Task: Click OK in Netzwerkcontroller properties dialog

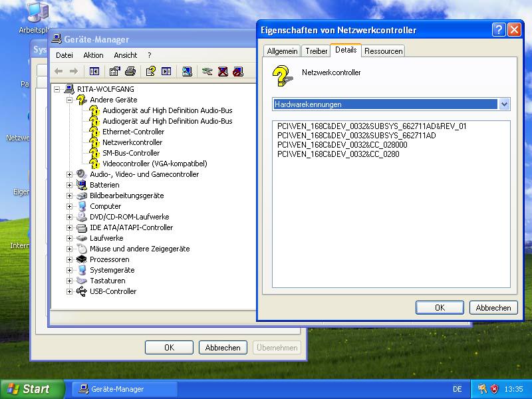Action: point(440,307)
